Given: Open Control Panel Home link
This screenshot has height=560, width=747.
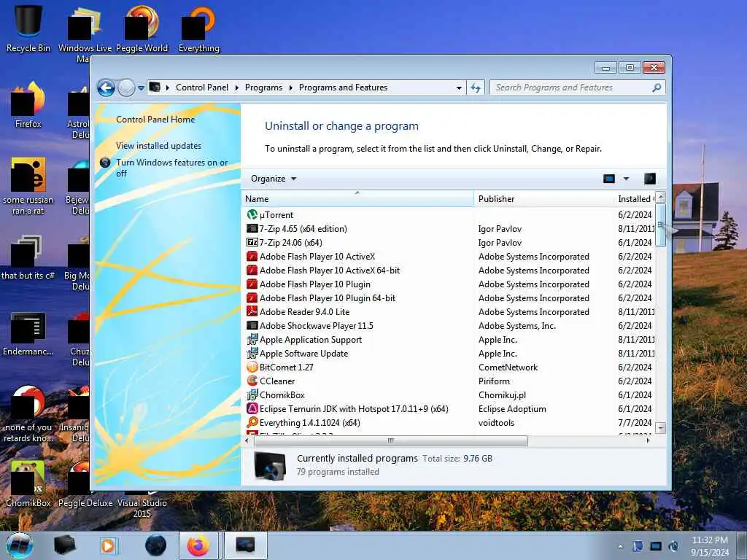Looking at the screenshot, I should pos(155,119).
